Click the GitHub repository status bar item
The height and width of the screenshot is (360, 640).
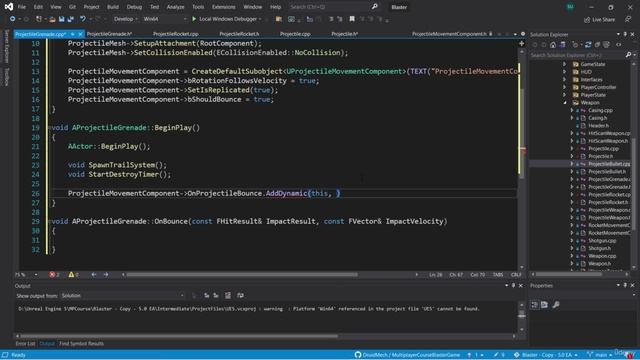tap(407, 355)
